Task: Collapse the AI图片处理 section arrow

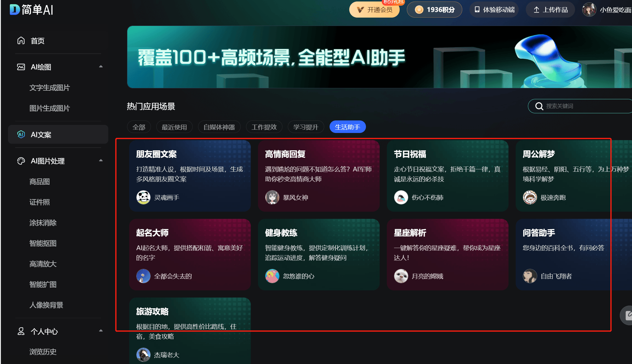Action: [x=101, y=160]
